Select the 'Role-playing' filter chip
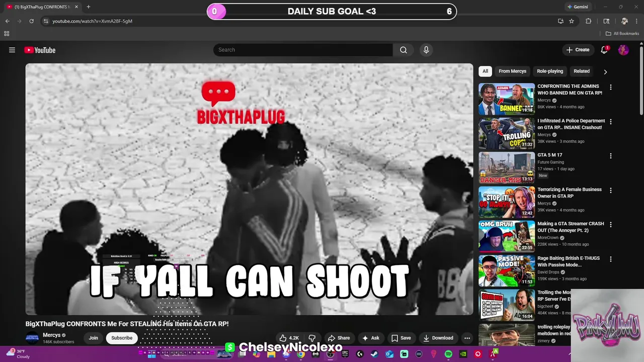Viewport: 644px width, 362px height. pos(550,71)
